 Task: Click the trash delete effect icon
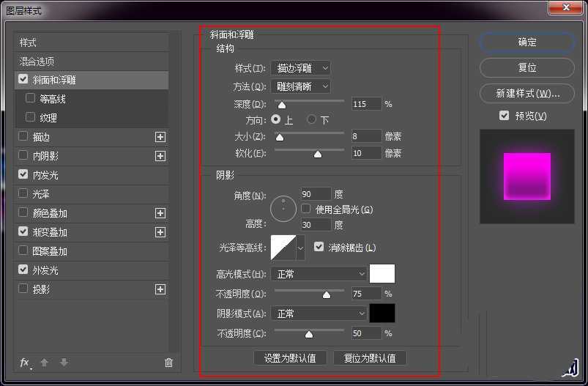(168, 363)
